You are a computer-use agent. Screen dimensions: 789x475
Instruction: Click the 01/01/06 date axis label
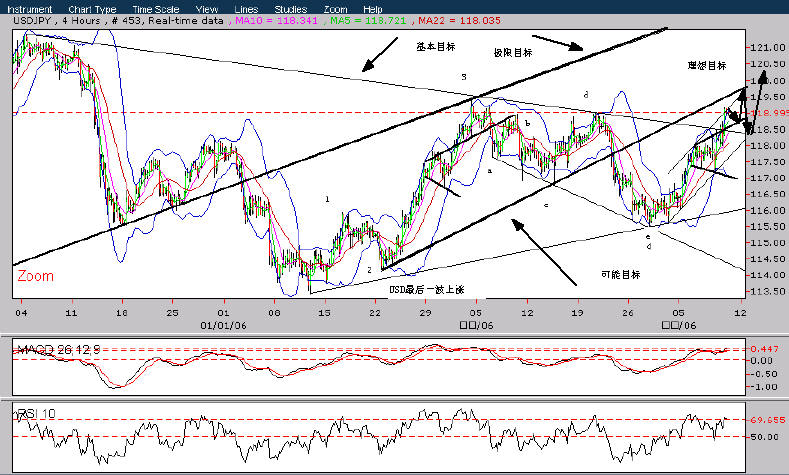pos(223,326)
